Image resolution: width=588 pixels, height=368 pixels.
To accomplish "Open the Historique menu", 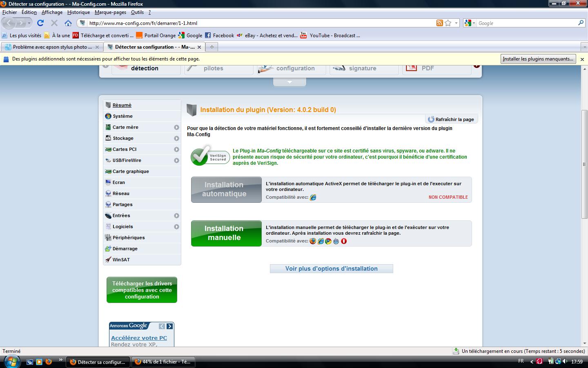I will [x=78, y=12].
